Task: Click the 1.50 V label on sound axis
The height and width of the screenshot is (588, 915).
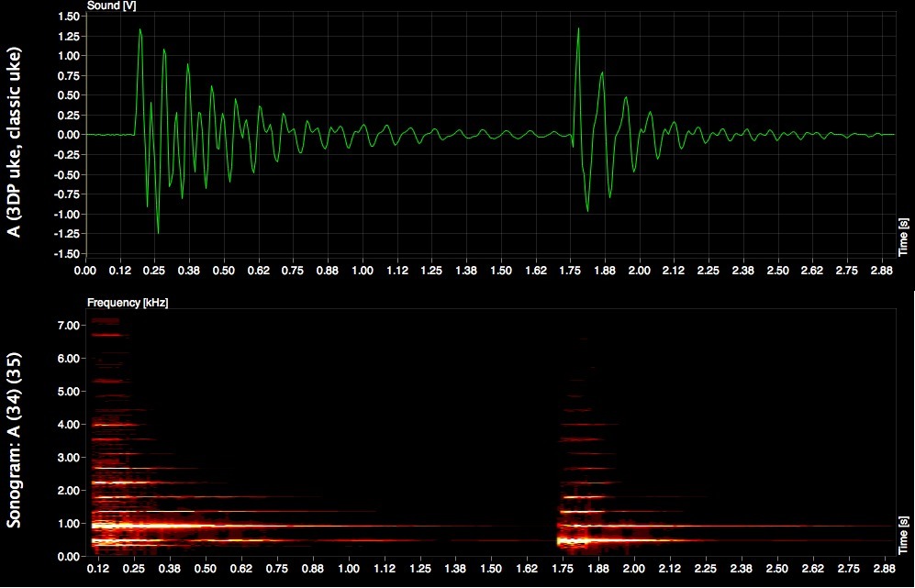Action: 68,17
